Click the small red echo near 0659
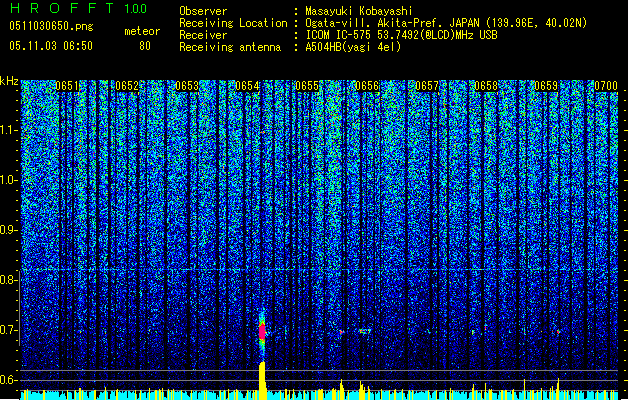629x400 pixels. pyautogui.click(x=558, y=332)
